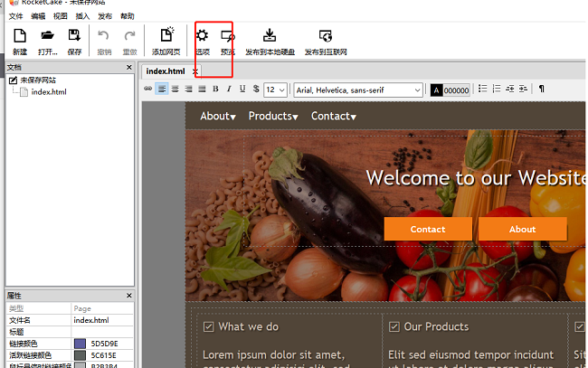This screenshot has height=368, width=588.
Task: Open a file with 打开 icon
Action: click(48, 41)
